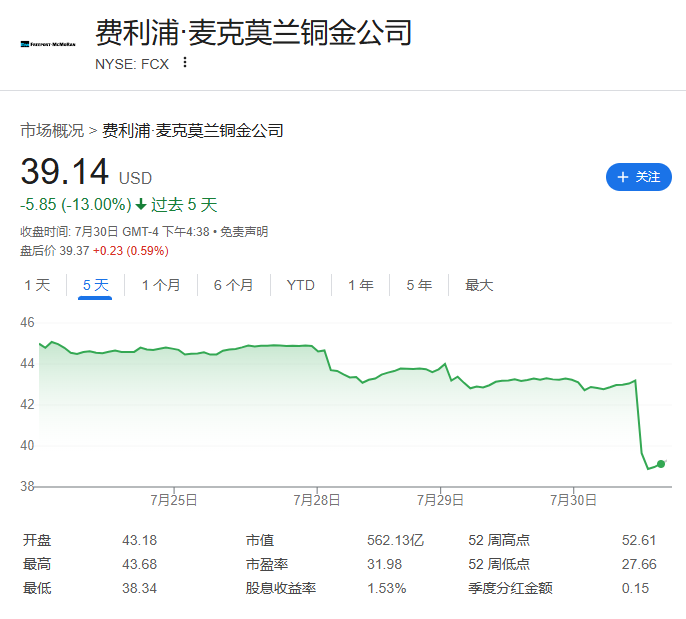
Task: Select the YTD range tab
Action: pos(301,285)
